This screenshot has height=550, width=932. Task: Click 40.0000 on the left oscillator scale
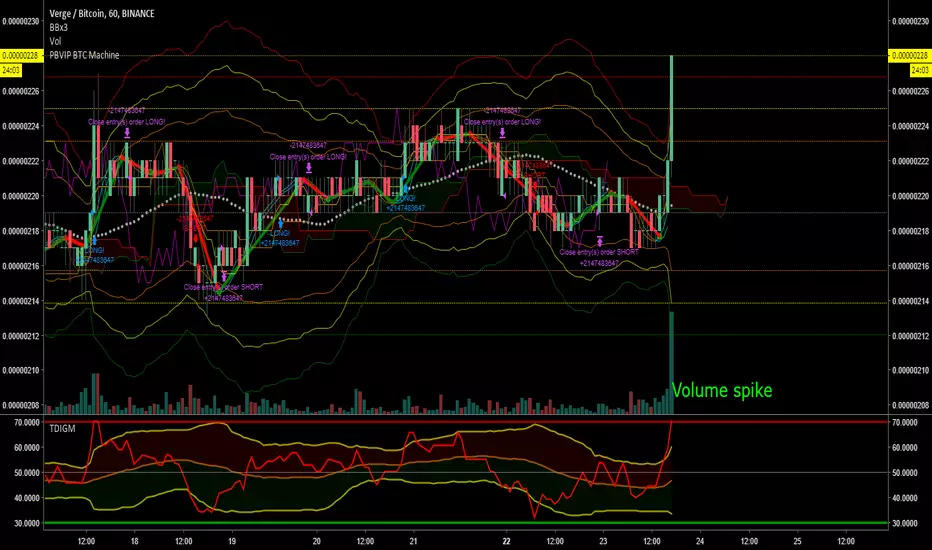point(27,498)
